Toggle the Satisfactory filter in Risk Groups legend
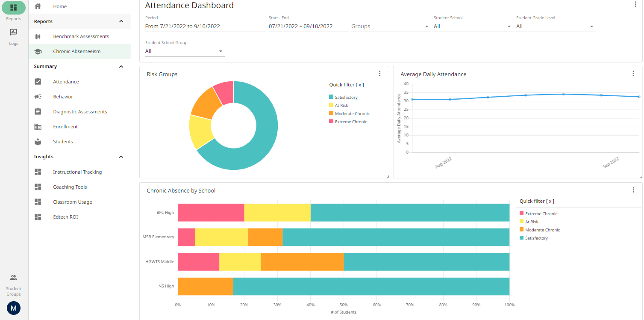 [x=332, y=97]
